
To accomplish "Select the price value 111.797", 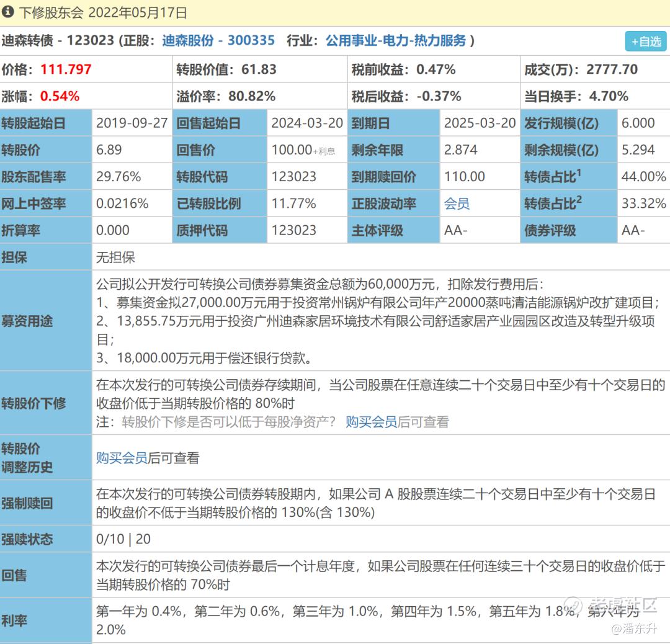I will click(66, 69).
